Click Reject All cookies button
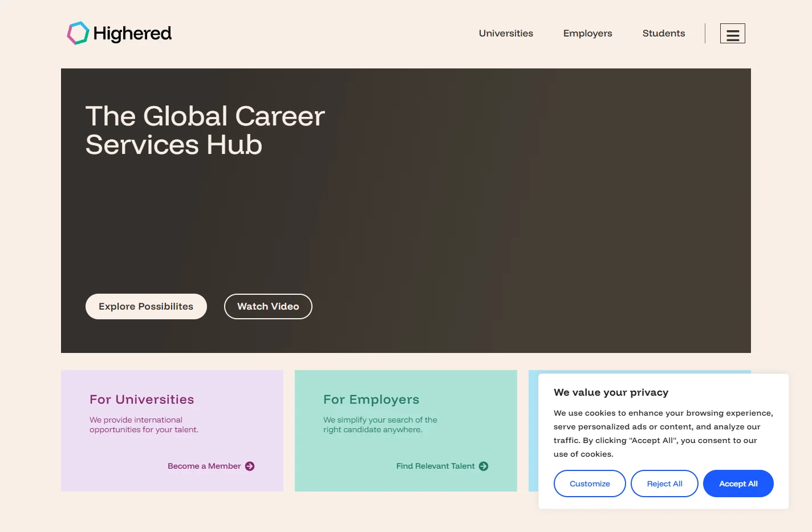 point(664,484)
